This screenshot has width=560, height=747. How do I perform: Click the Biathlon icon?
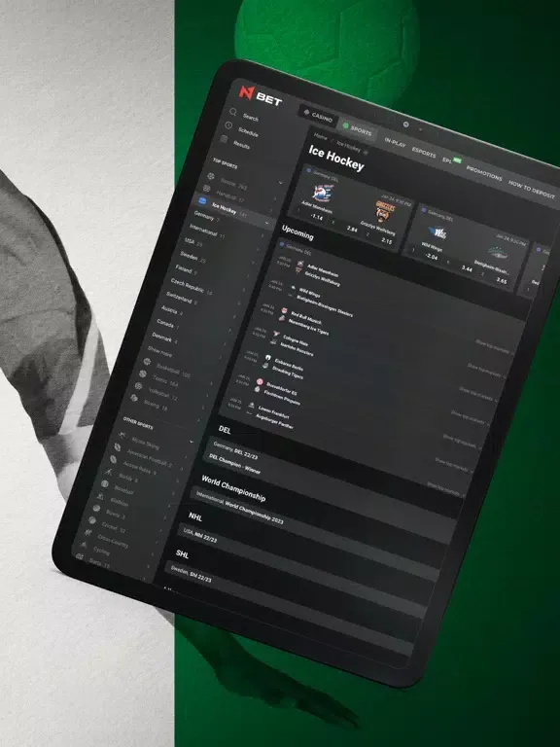(x=100, y=496)
